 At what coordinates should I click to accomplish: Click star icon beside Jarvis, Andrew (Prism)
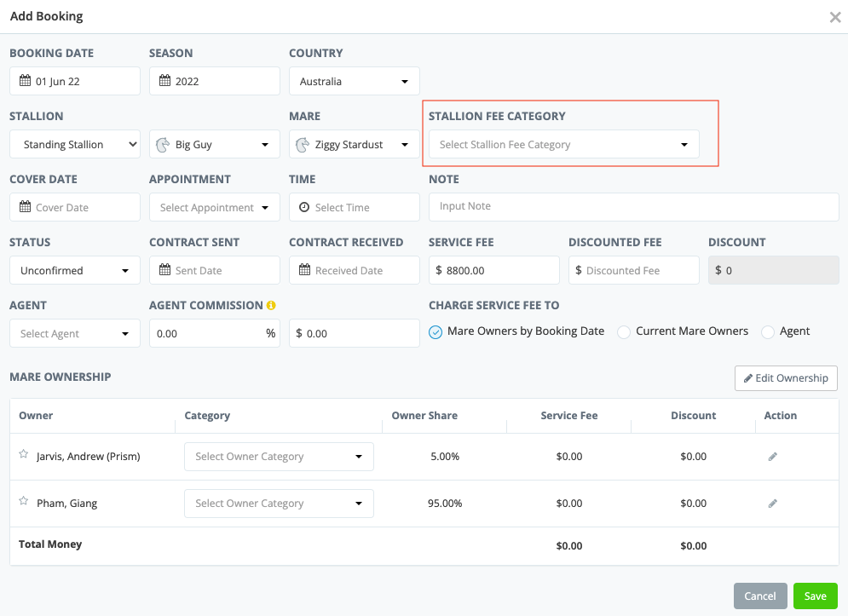24,455
